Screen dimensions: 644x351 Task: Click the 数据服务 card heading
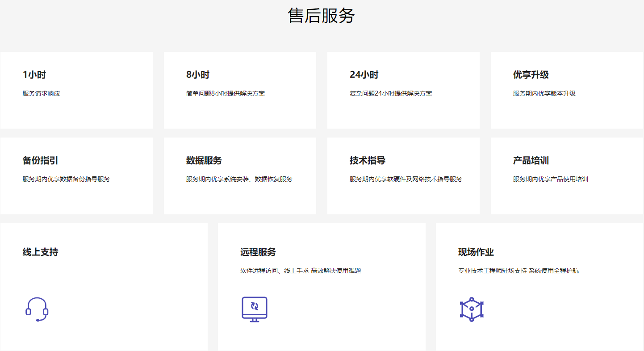[204, 161]
